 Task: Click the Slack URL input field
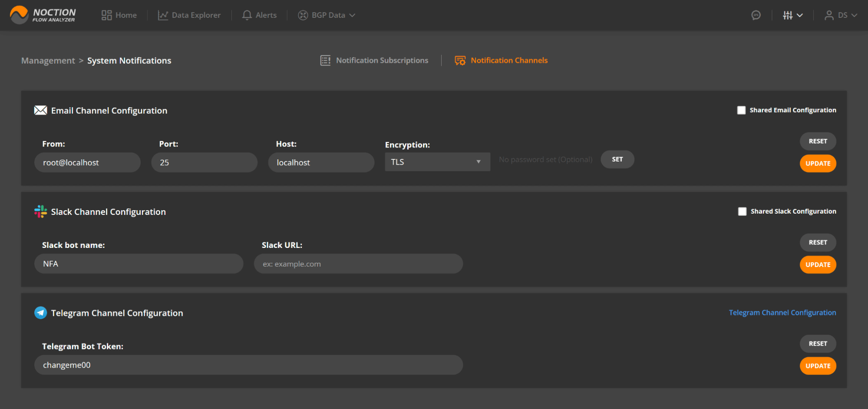click(x=358, y=264)
